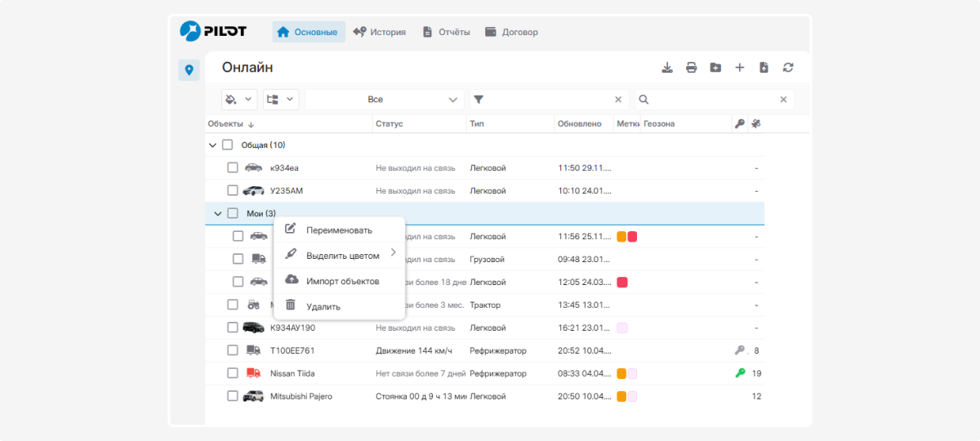Select the Nissan Tiida checkbox

tap(233, 373)
